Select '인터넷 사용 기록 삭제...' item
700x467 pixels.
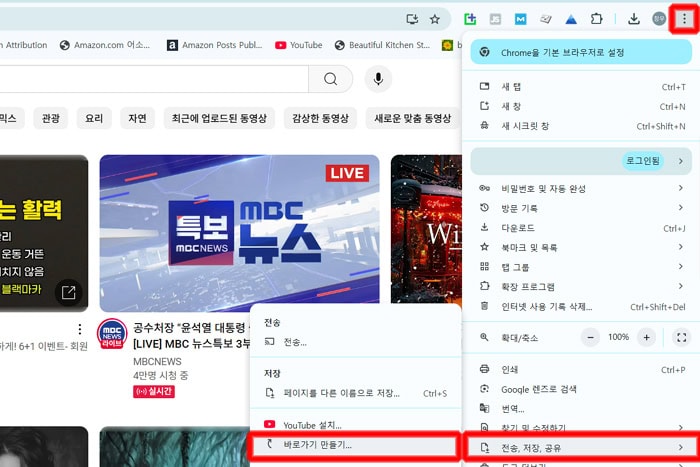(581, 306)
